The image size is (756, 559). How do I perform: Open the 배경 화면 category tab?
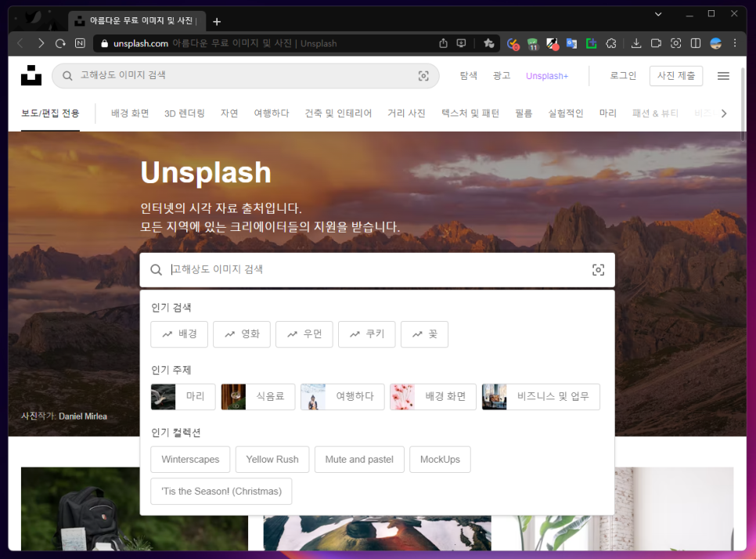[130, 114]
